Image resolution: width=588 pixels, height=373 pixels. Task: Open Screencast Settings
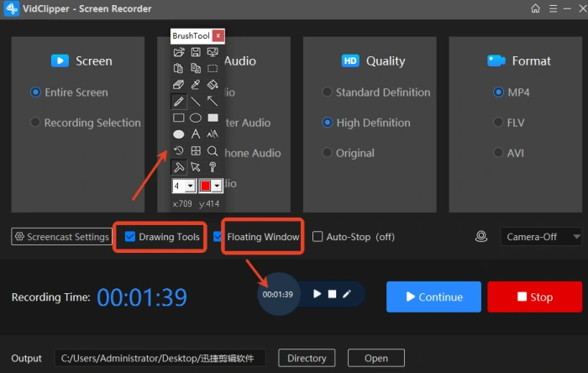point(62,237)
